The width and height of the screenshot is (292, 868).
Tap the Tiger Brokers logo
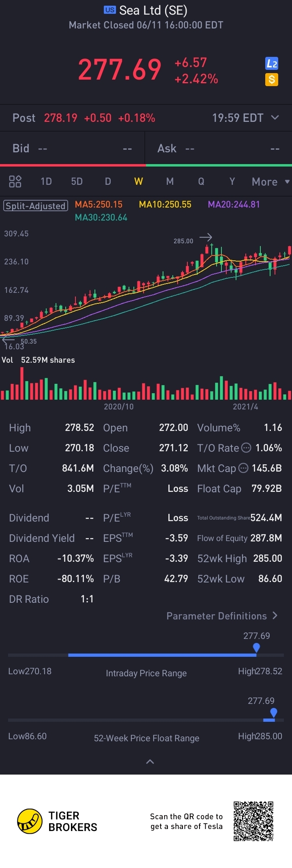point(30,821)
